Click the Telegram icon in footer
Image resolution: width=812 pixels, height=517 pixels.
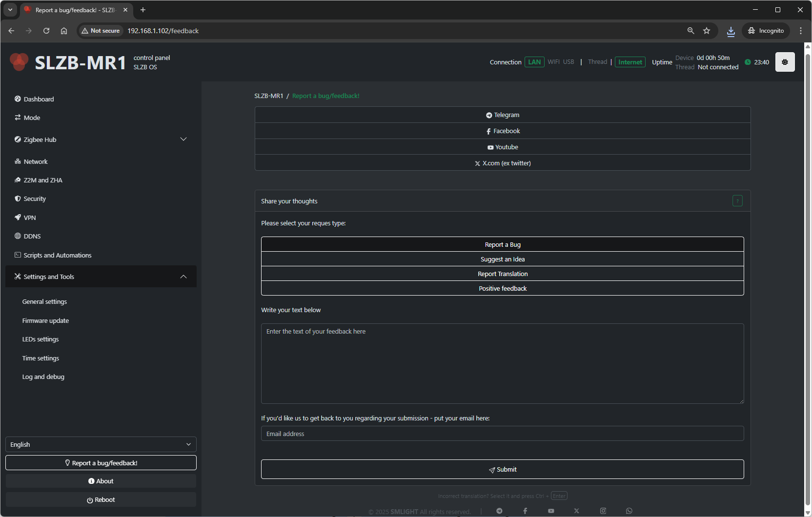[499, 511]
